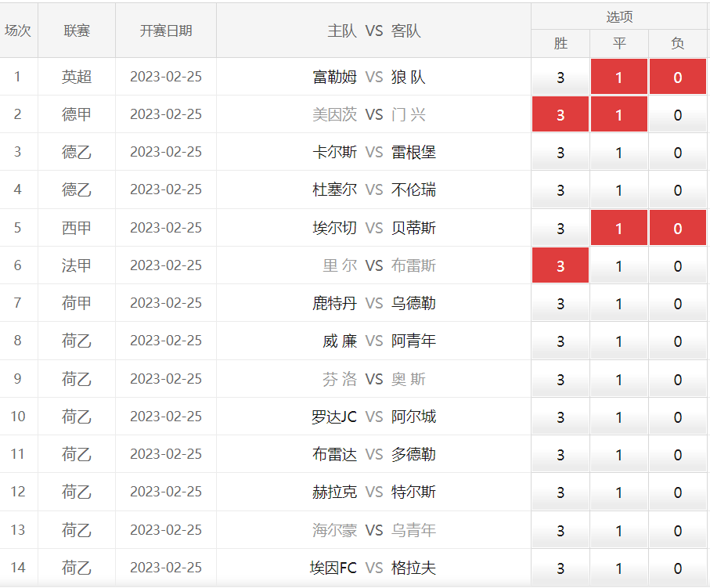Select draw (1) for 里尔 vs 布雷斯

pos(619,265)
